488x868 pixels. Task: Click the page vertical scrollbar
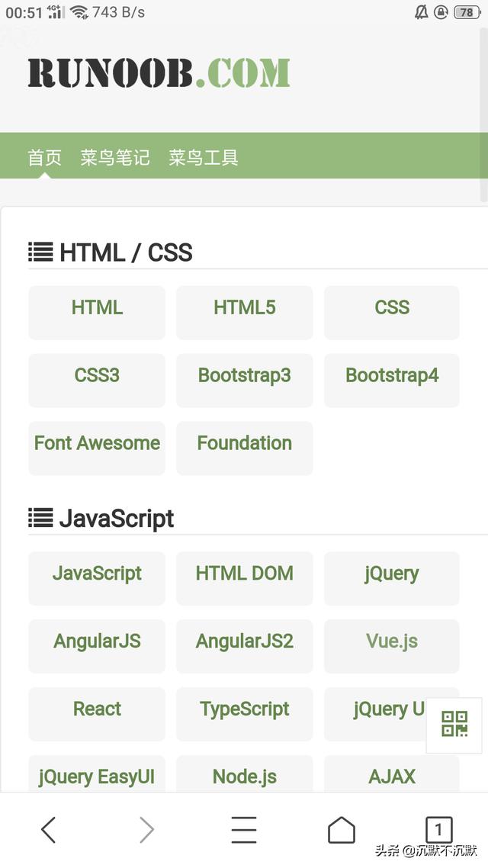click(483, 114)
